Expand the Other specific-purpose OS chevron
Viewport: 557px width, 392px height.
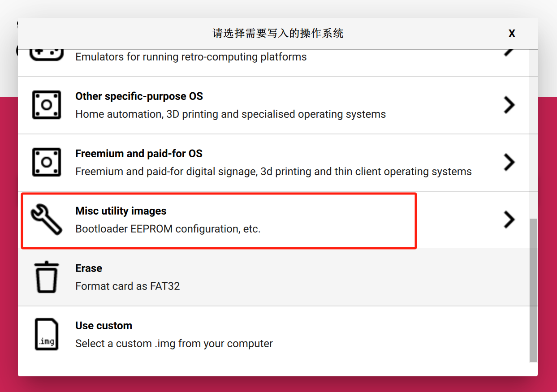(x=509, y=105)
